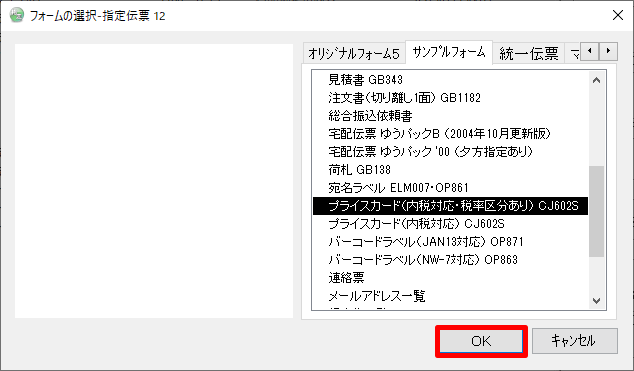Click the OK button
Screen dimensions: 634x371
[481, 341]
